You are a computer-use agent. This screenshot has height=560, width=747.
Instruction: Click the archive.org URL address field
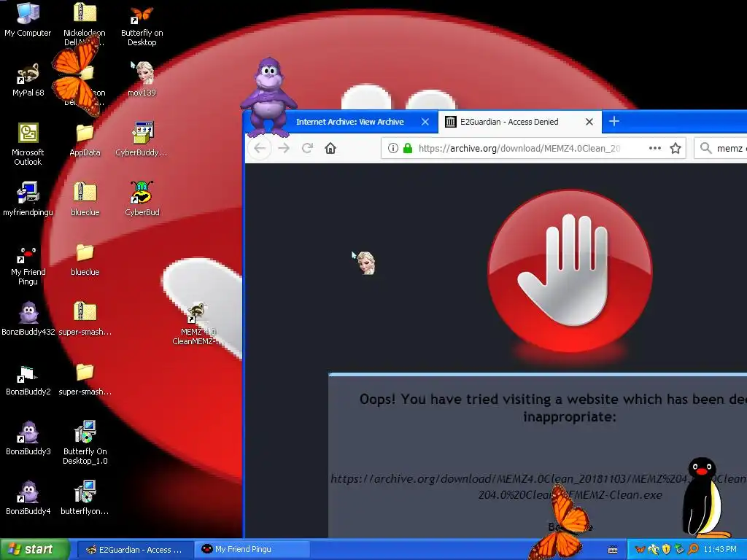(519, 148)
